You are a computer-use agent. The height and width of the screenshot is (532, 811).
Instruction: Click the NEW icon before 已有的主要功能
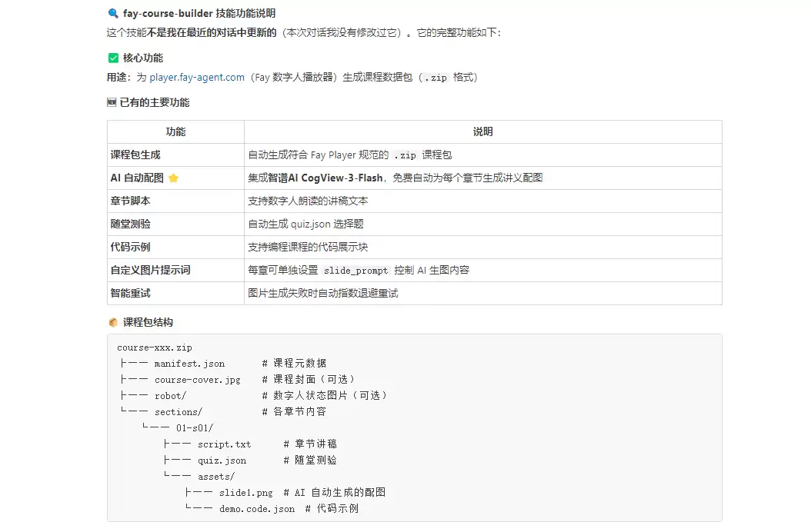[x=112, y=102]
